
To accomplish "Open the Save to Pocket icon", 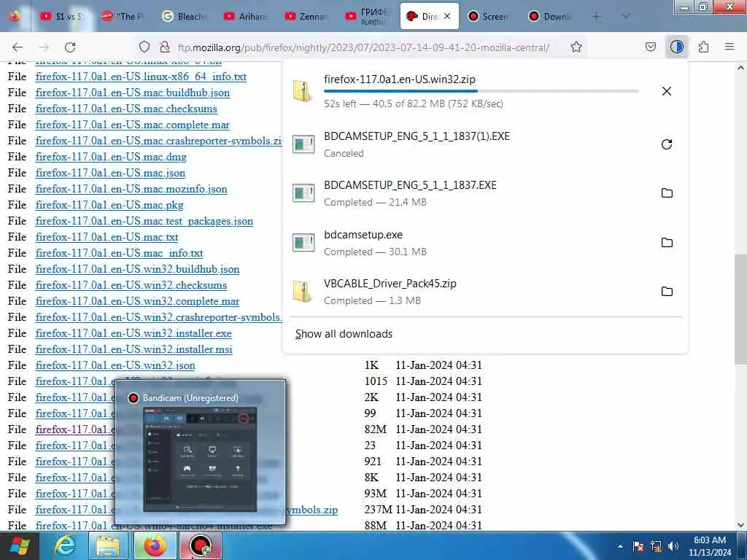I will 650,47.
